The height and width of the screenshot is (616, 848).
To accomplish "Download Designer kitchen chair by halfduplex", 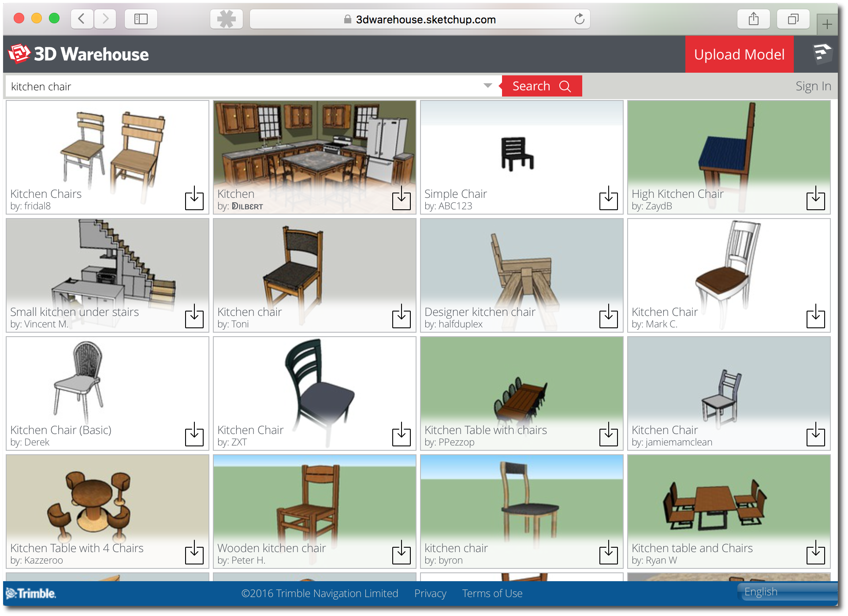I will (608, 316).
